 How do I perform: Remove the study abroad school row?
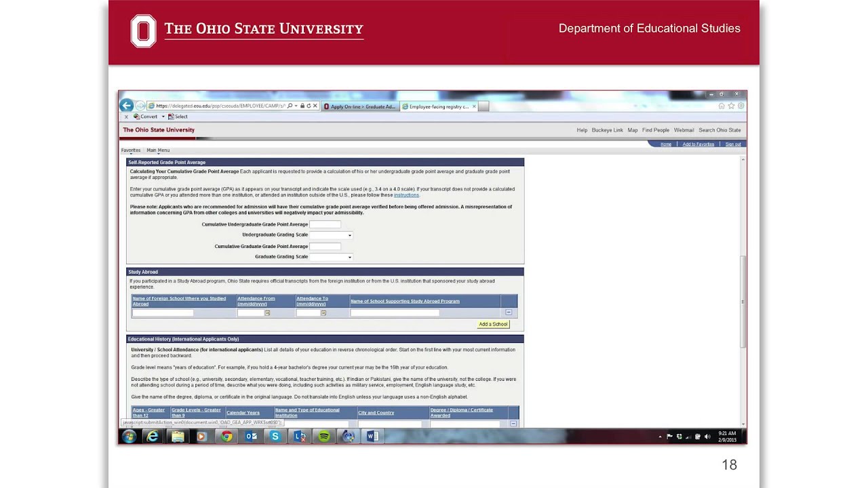509,312
